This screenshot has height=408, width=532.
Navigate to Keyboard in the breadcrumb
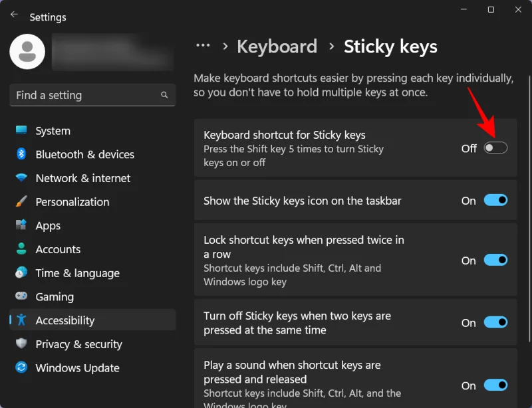[277, 46]
